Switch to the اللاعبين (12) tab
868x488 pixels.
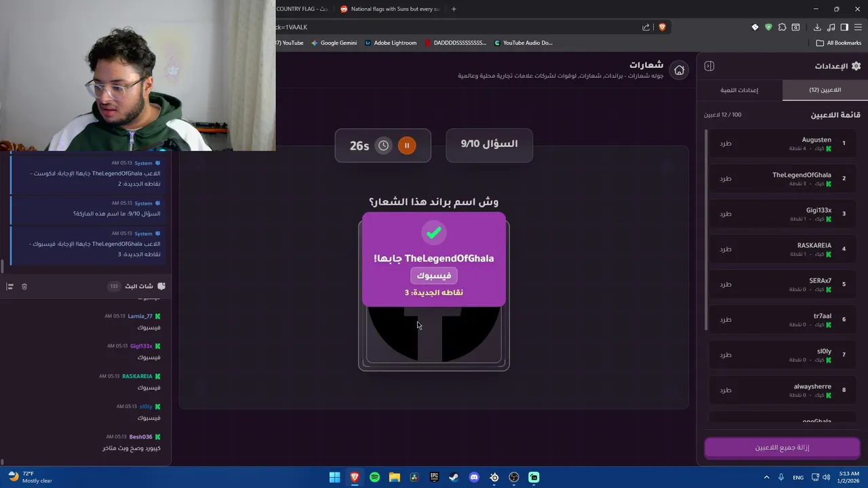coord(825,90)
